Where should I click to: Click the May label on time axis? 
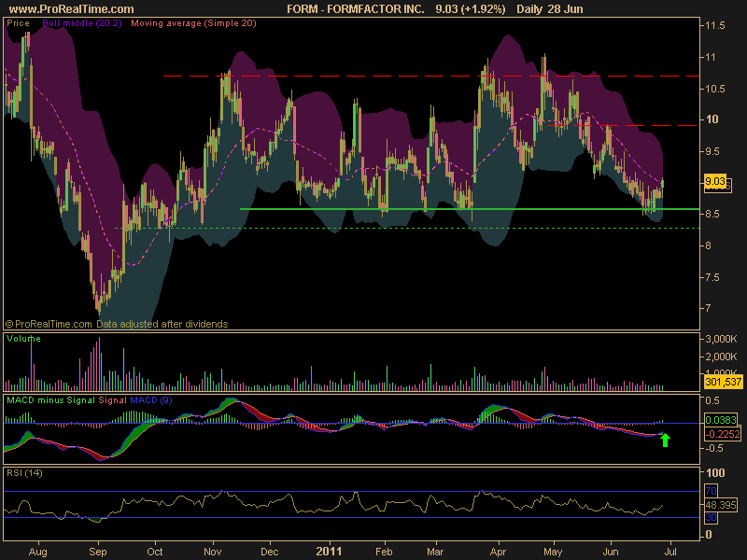pos(553,552)
